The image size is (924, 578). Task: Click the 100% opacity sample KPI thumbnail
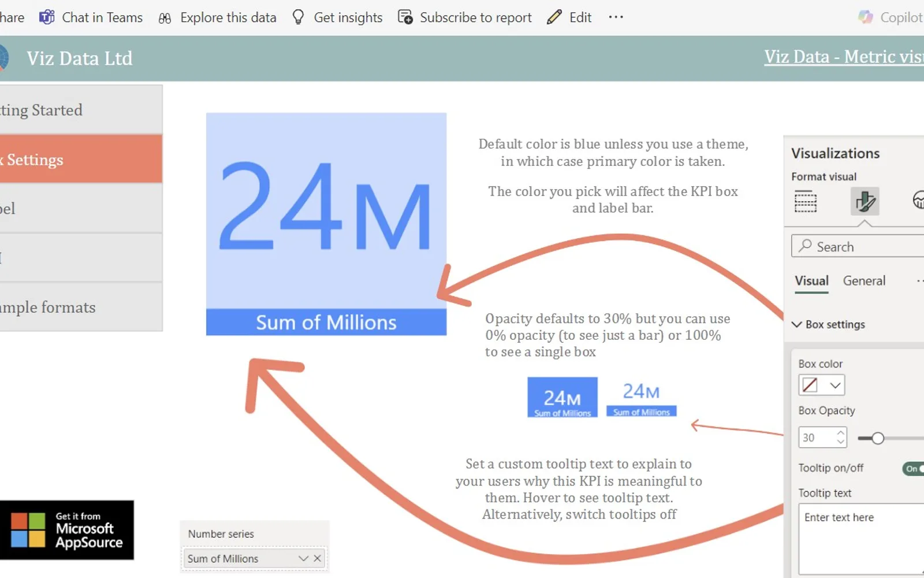[x=562, y=397]
